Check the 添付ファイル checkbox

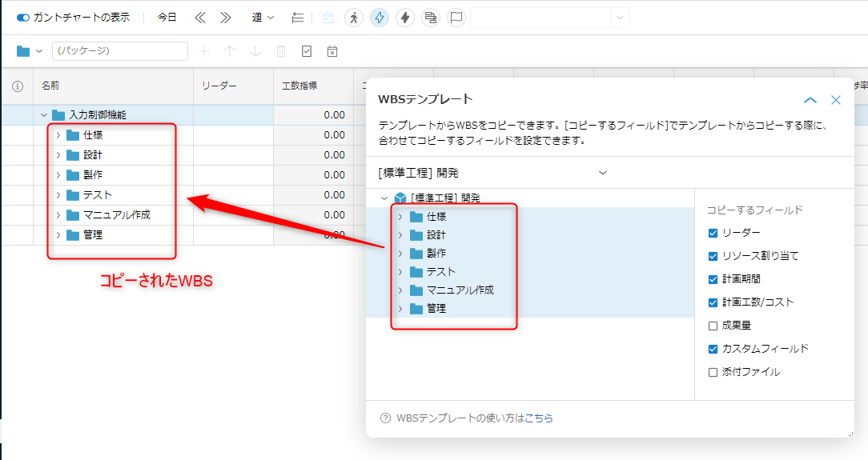[x=713, y=372]
